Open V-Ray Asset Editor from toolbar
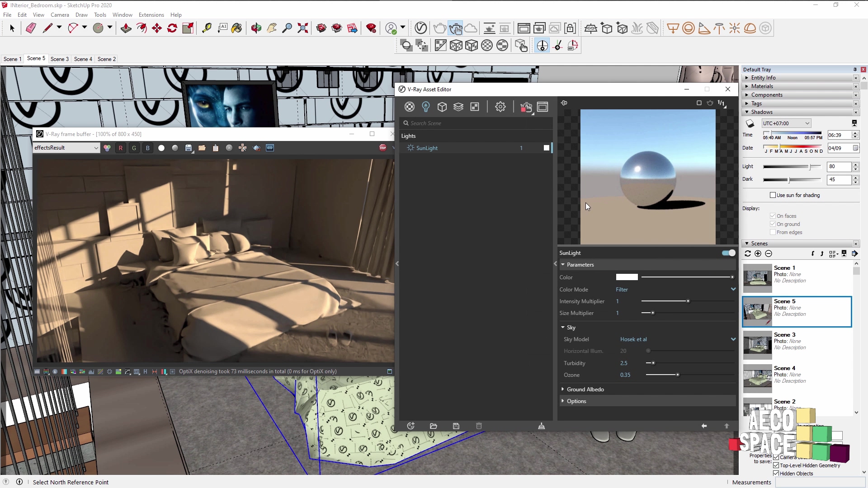This screenshot has height=488, width=868. (x=421, y=28)
